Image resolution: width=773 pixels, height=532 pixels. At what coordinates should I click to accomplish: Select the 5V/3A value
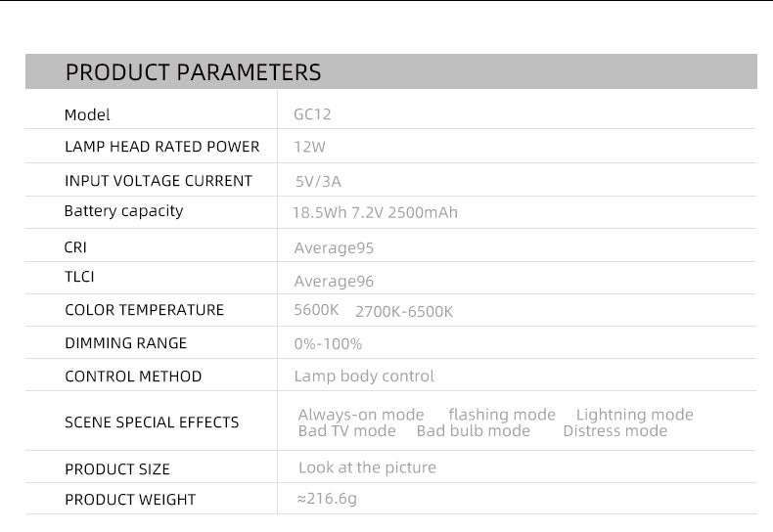[317, 182]
